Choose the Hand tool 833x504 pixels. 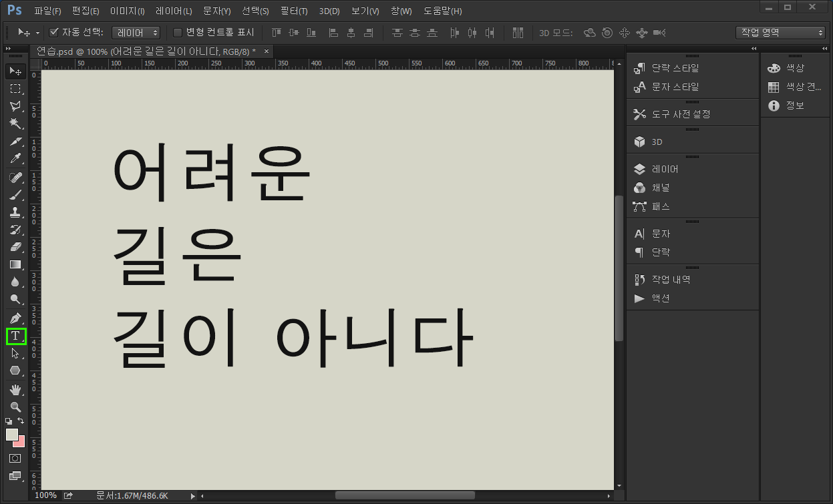point(15,389)
